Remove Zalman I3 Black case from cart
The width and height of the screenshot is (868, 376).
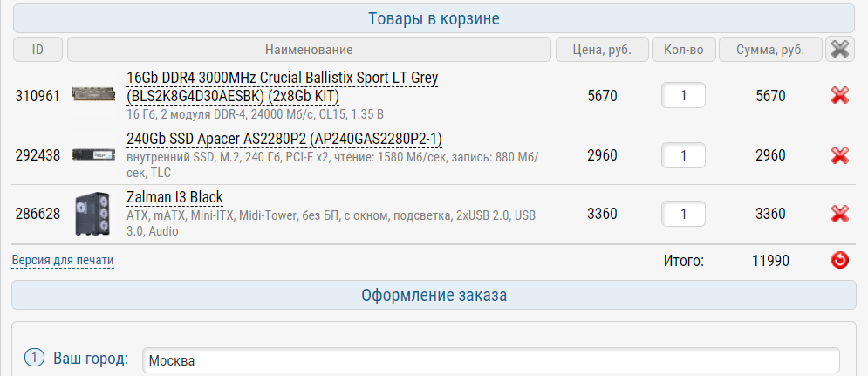840,214
